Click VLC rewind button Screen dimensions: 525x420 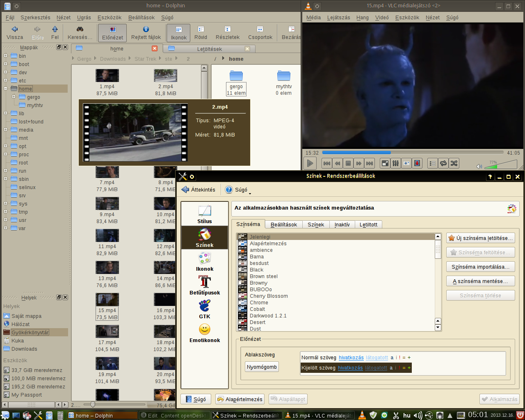338,163
